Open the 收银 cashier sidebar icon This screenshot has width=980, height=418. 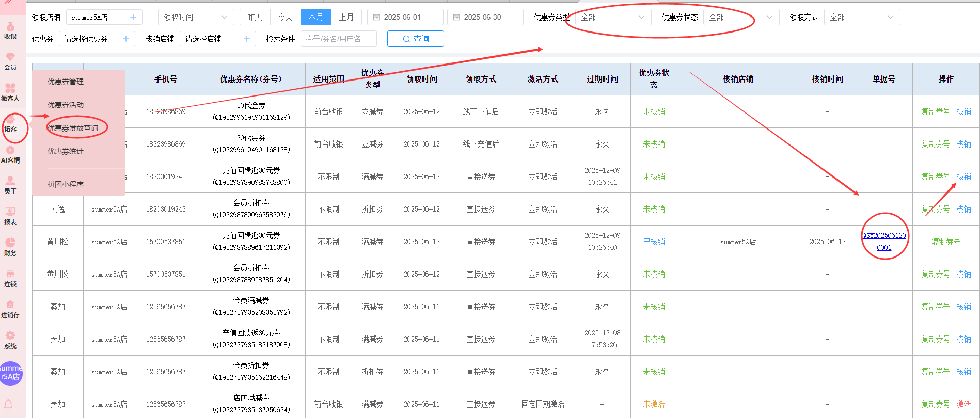(x=10, y=30)
